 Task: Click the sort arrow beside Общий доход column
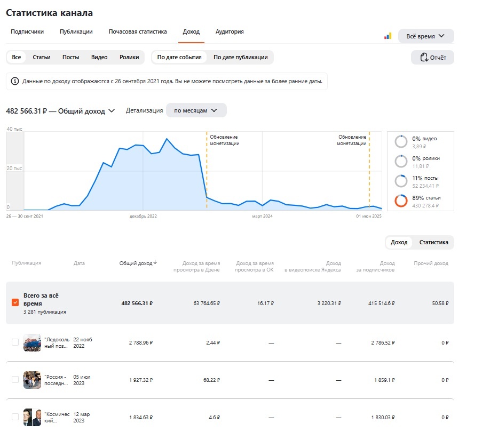pos(155,262)
